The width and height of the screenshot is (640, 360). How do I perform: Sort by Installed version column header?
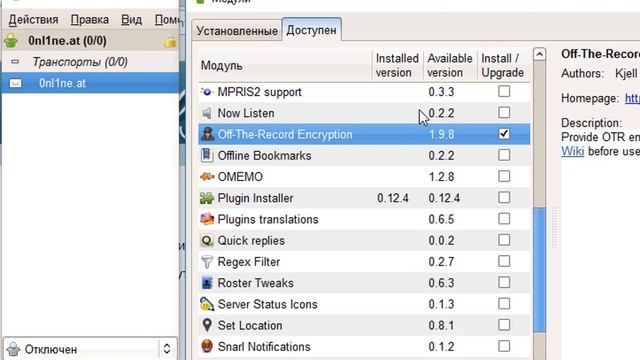398,65
